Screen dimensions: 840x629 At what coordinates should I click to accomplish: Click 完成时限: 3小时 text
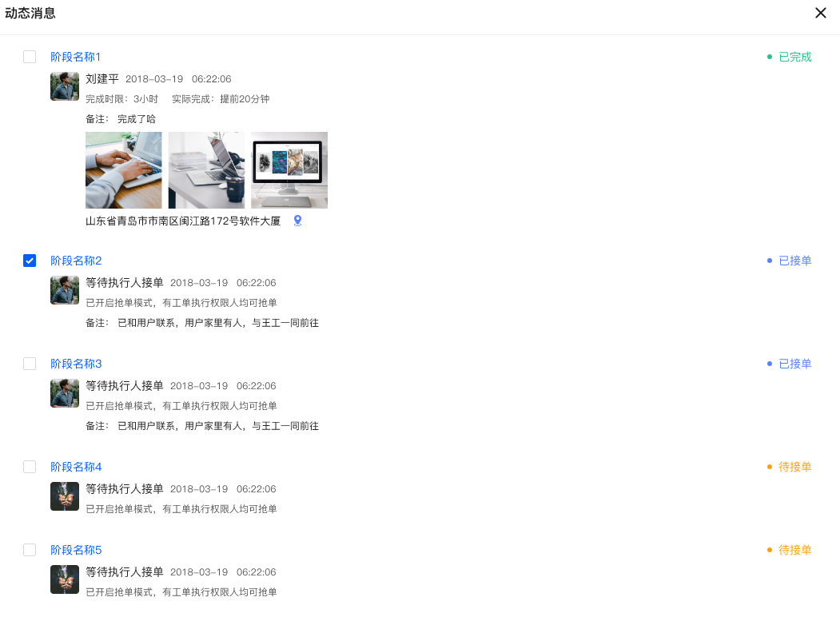[121, 99]
